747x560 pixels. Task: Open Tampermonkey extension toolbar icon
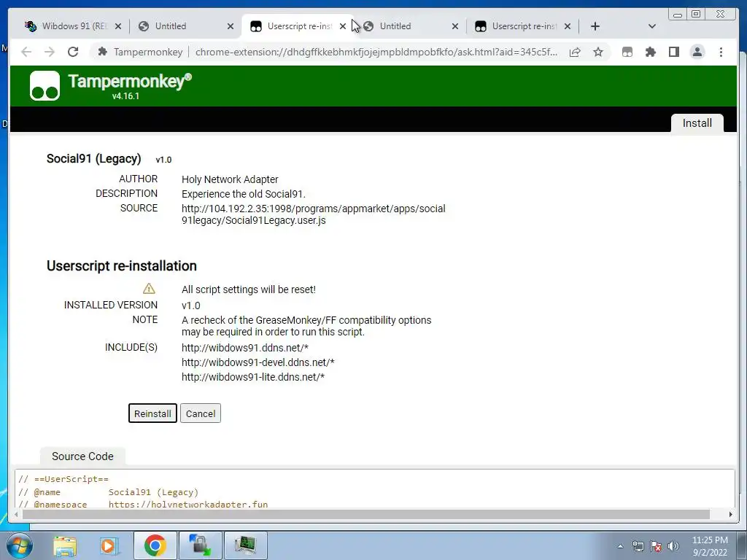click(x=627, y=52)
